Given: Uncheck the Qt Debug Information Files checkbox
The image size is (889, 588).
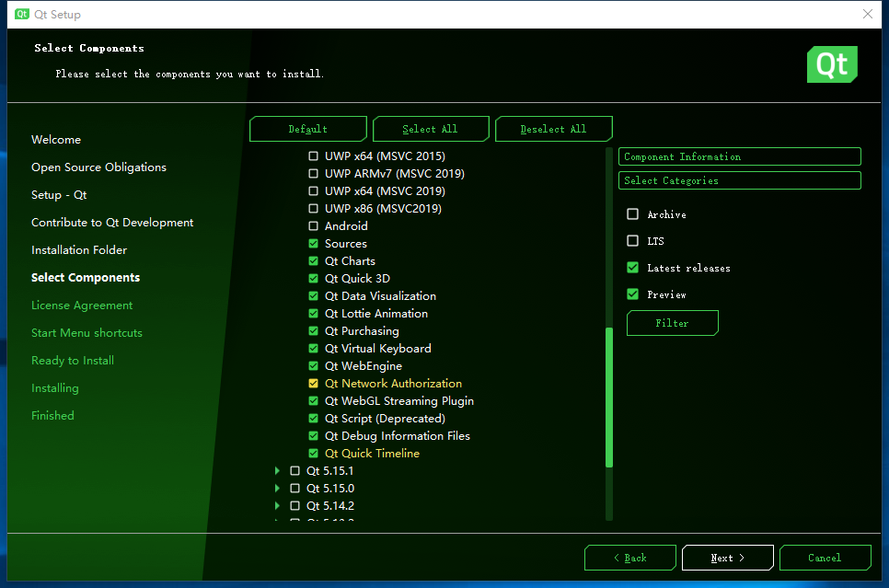Looking at the screenshot, I should tap(313, 436).
